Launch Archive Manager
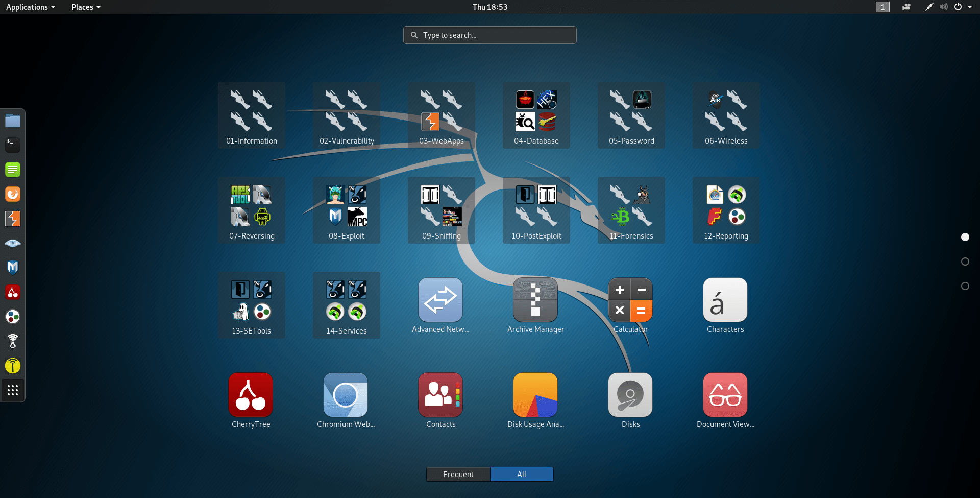980x498 pixels. tap(535, 305)
